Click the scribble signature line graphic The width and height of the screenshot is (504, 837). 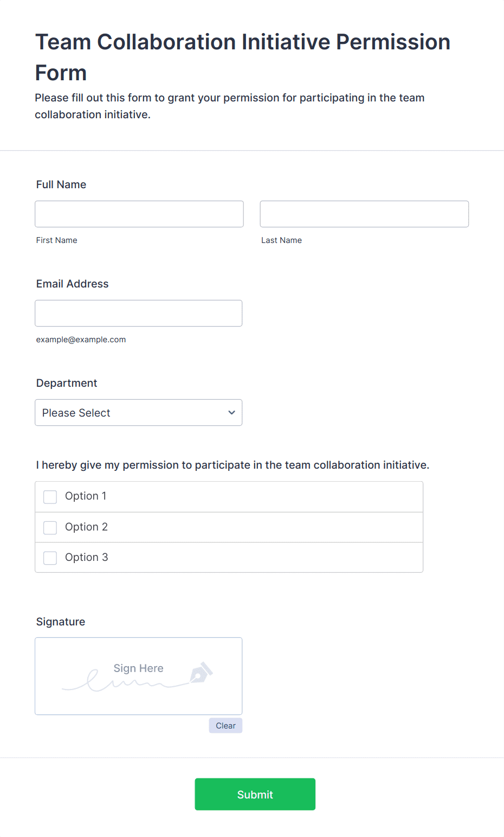(x=126, y=681)
